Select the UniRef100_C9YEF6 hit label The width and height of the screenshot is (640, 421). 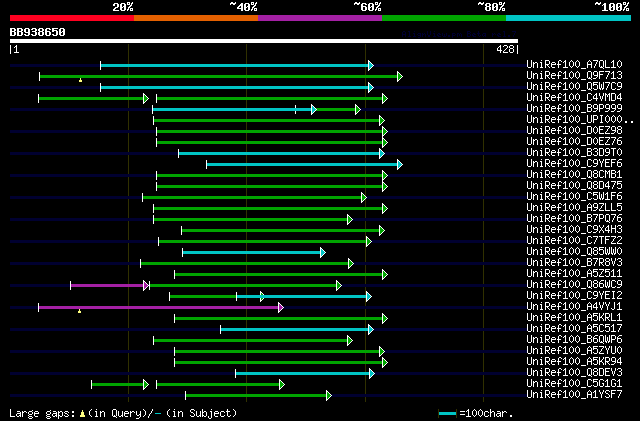tap(574, 163)
